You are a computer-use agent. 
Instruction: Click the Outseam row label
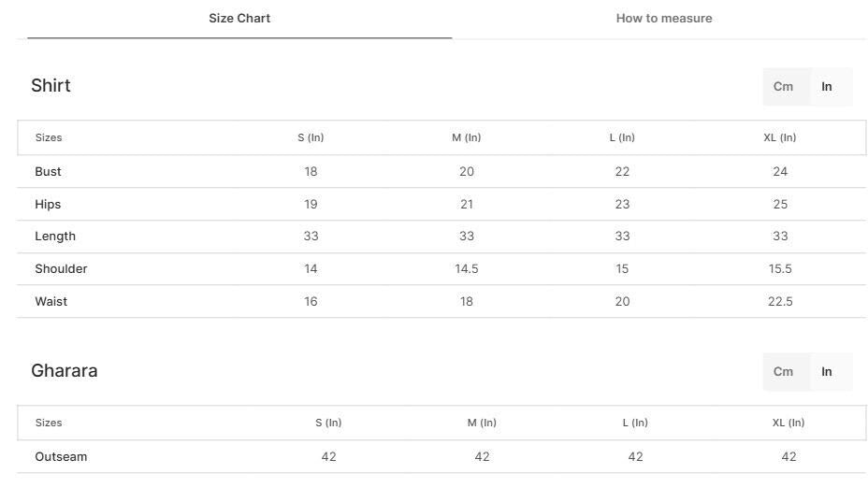tap(61, 457)
